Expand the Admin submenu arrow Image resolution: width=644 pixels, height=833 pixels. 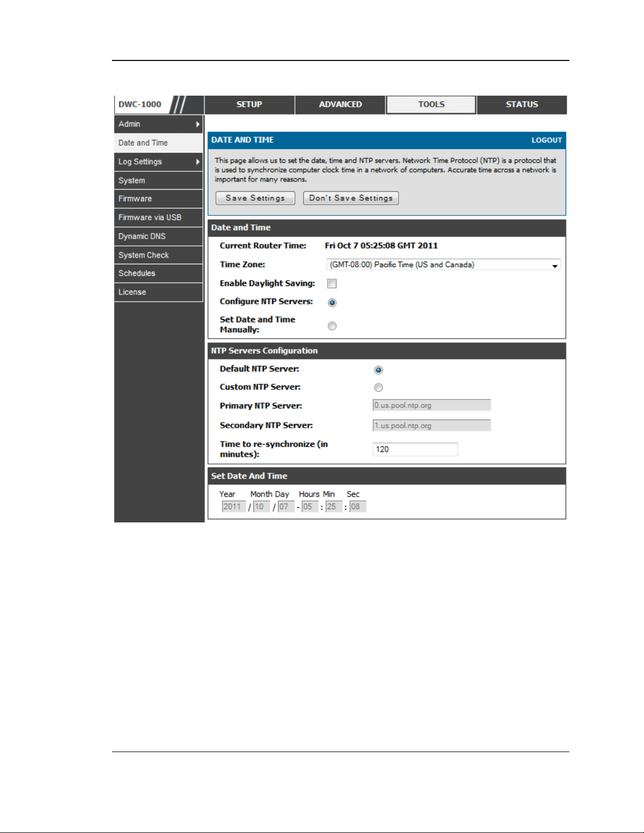(x=198, y=124)
